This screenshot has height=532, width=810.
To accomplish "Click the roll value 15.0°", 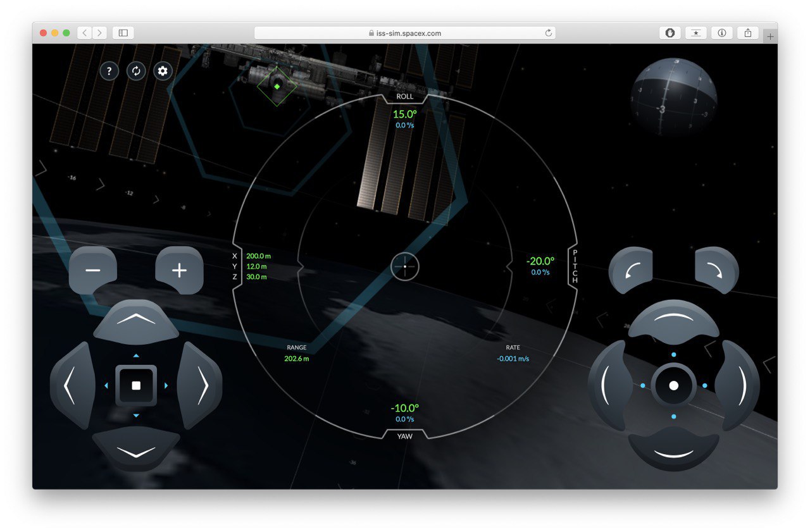I will 405,114.
